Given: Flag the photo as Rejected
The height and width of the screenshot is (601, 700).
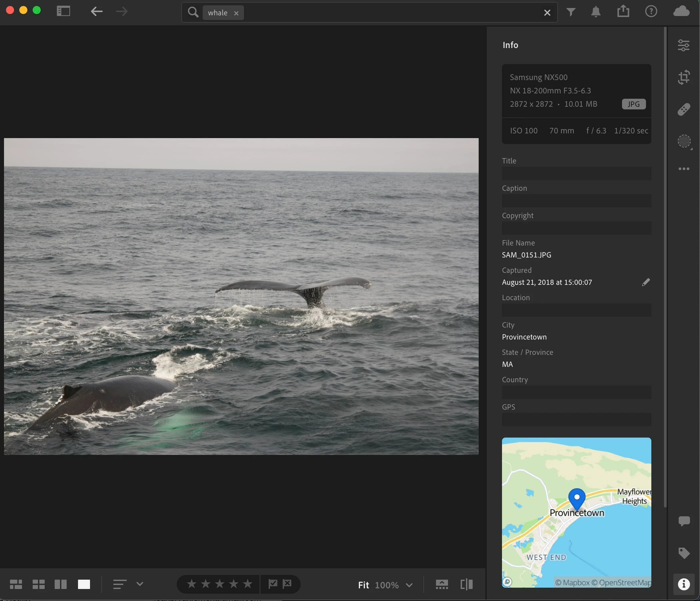Looking at the screenshot, I should click(287, 584).
